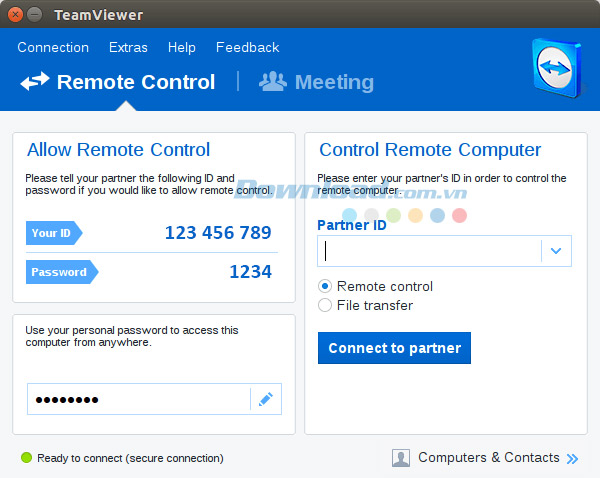The width and height of the screenshot is (600, 478).
Task: Click the Your ID number 123 456 789
Action: [218, 233]
